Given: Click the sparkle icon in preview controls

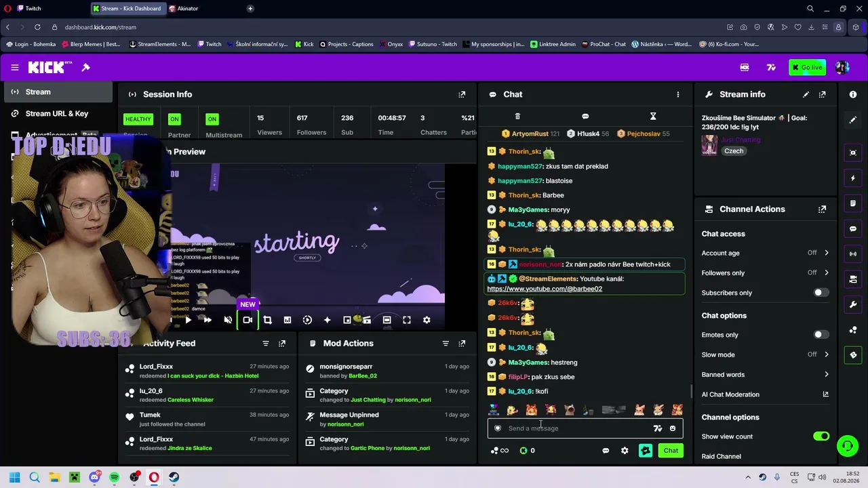Looking at the screenshot, I should click(327, 320).
